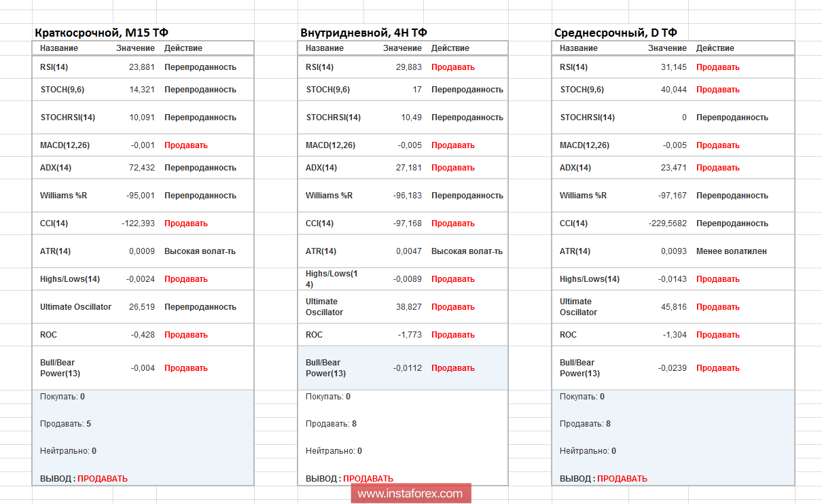Click the RSI value 29,883

[x=409, y=67]
